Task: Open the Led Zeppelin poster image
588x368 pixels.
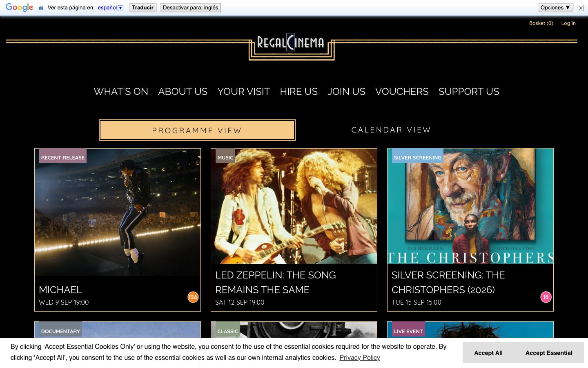Action: (x=294, y=206)
